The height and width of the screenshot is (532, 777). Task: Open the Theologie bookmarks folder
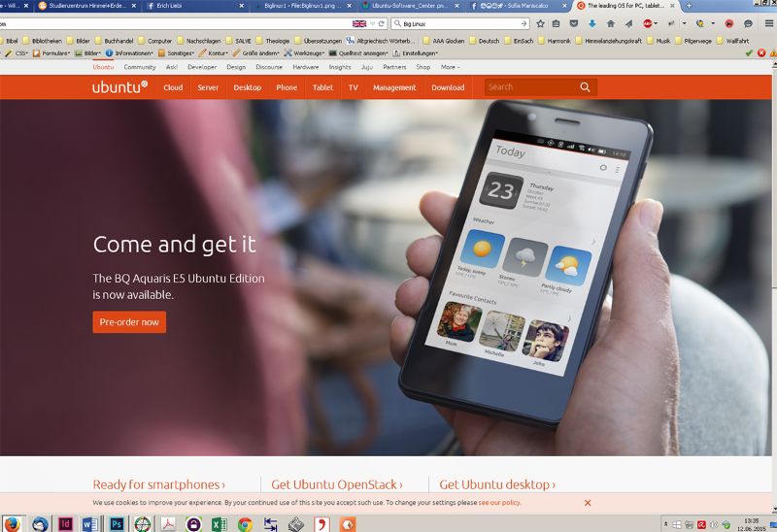coord(273,41)
